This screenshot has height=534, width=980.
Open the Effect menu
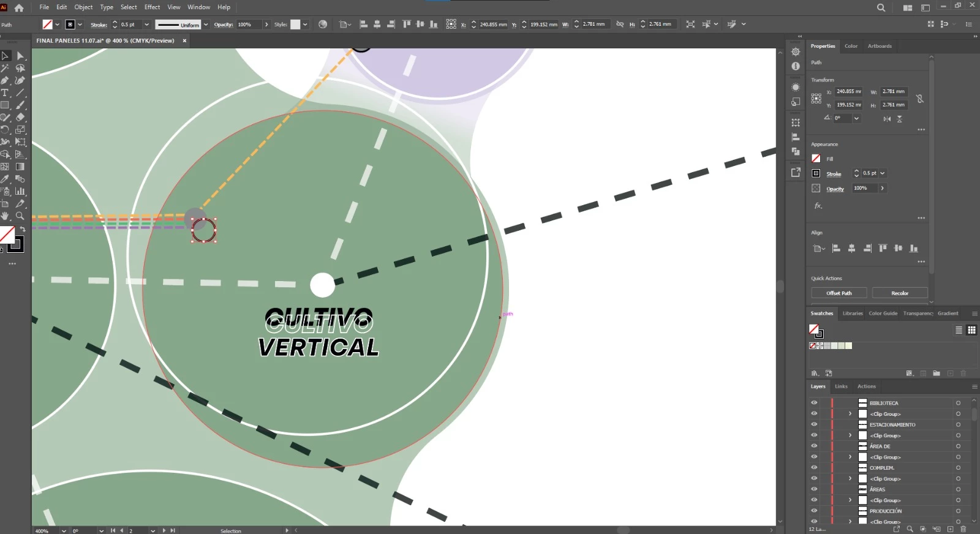click(x=152, y=7)
